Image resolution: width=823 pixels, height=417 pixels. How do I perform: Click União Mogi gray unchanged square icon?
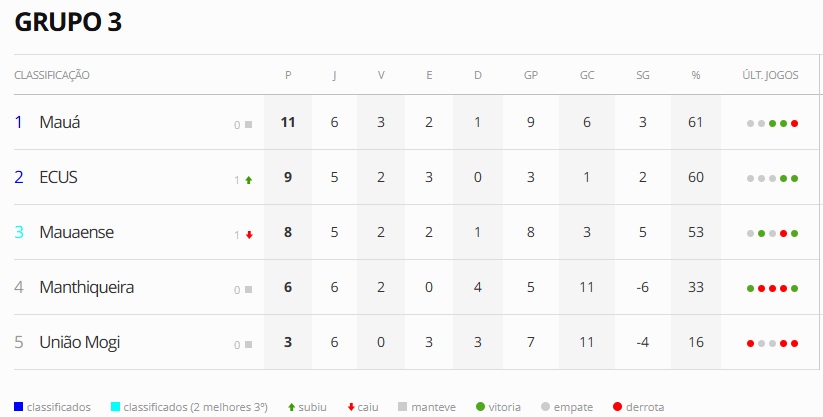point(248,345)
